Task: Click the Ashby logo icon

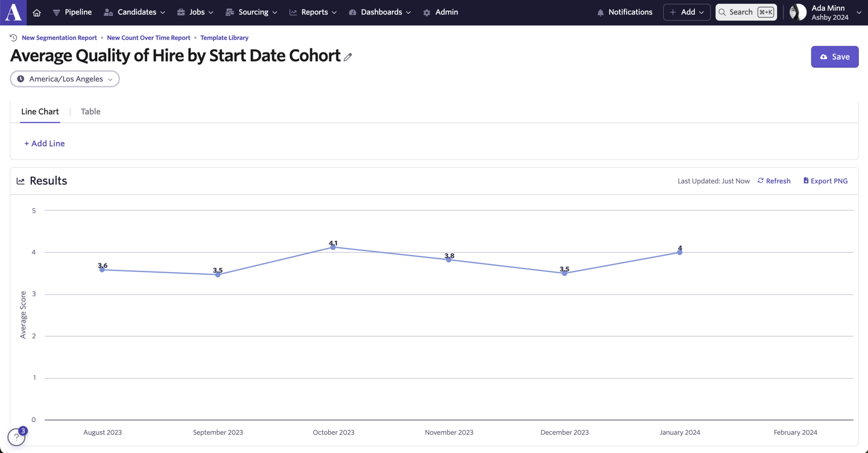Action: pos(13,12)
